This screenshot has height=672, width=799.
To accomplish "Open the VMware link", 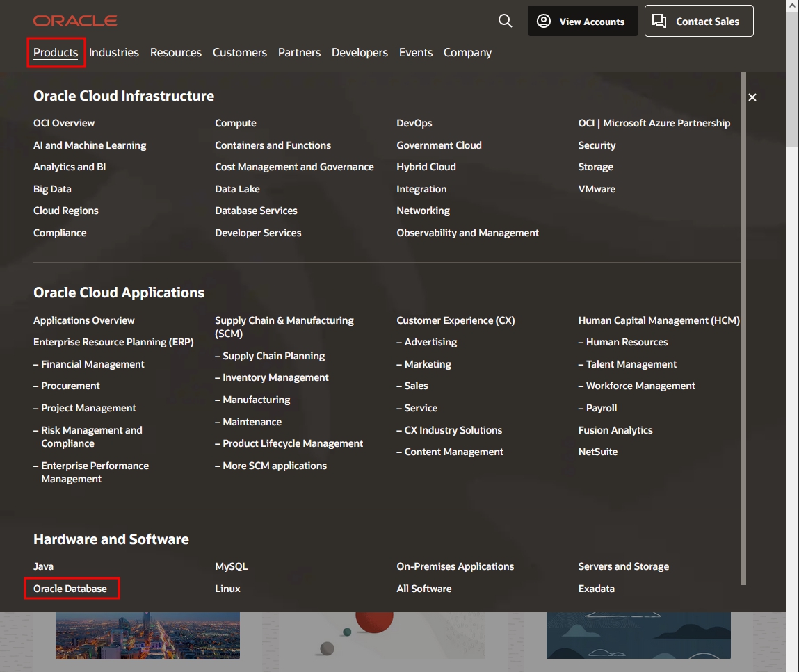I will [x=596, y=190].
